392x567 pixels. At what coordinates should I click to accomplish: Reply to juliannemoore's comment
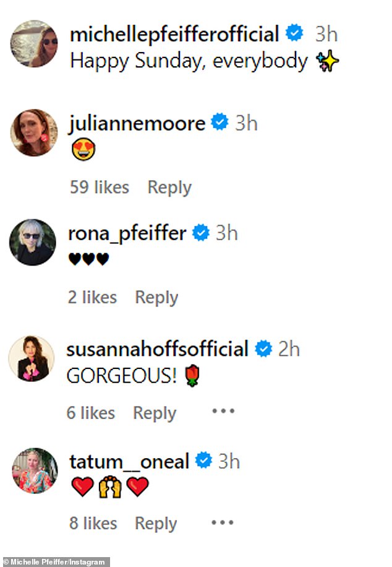(169, 187)
